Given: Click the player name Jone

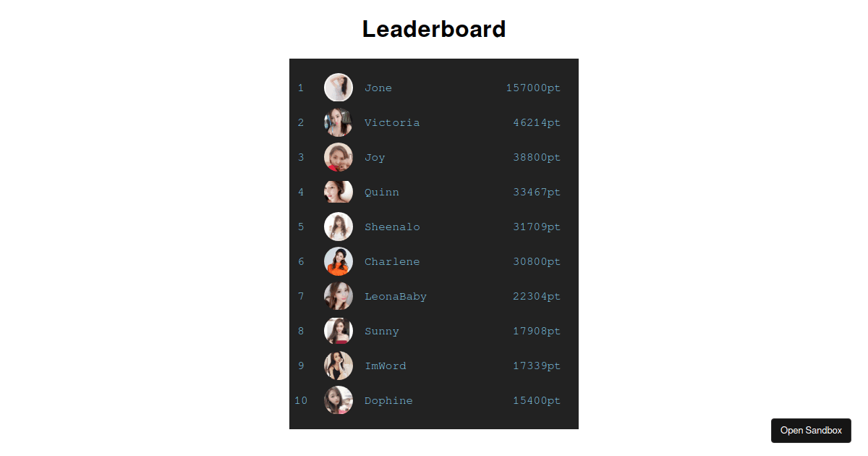Looking at the screenshot, I should 378,88.
